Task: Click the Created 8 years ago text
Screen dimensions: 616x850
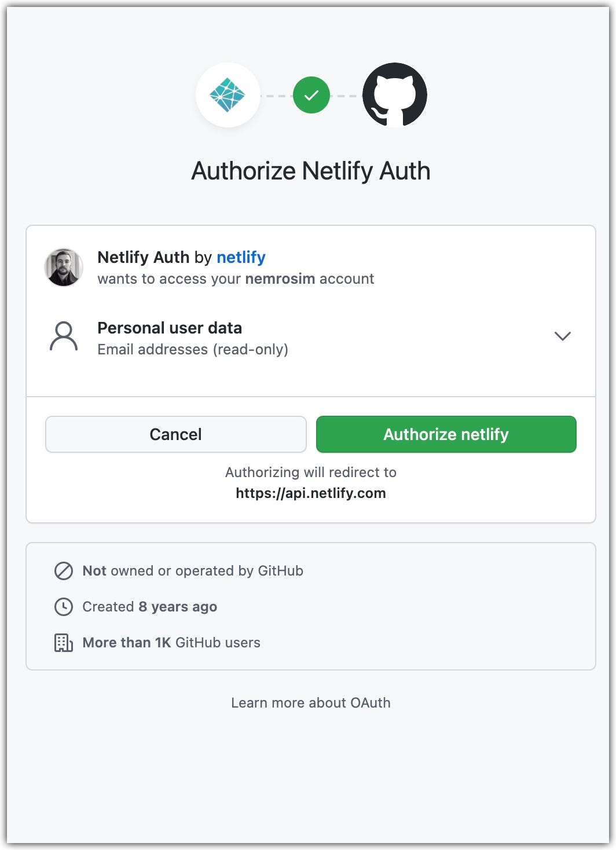Action: tap(149, 606)
